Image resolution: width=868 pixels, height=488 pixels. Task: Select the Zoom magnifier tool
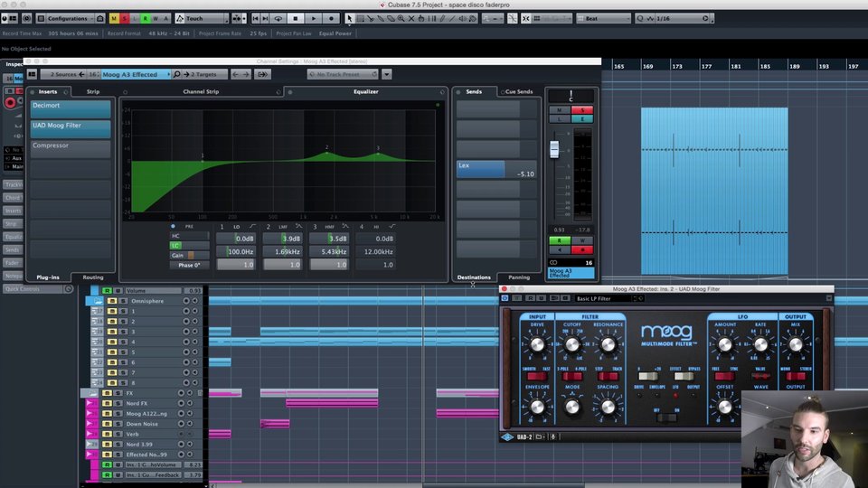tap(401, 18)
